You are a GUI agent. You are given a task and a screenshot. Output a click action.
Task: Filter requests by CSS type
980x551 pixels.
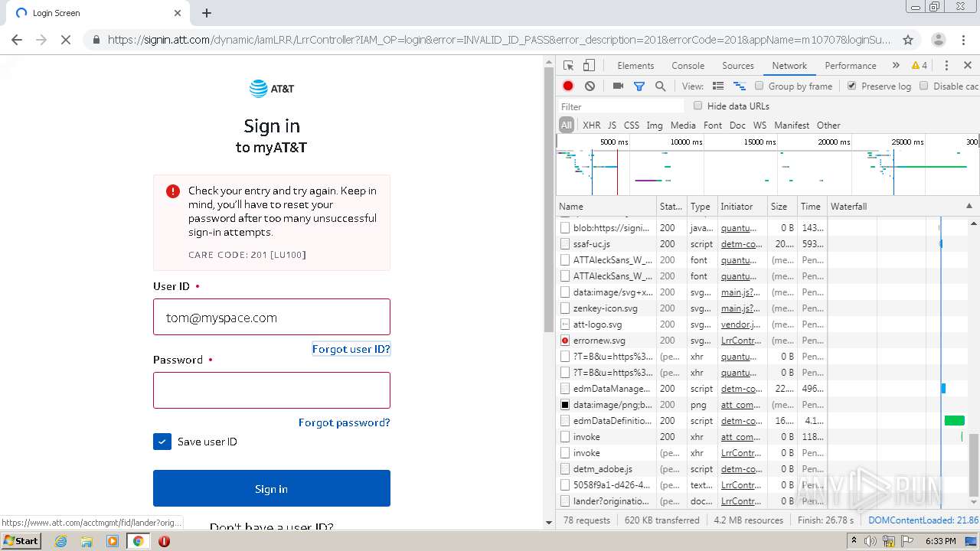point(631,125)
